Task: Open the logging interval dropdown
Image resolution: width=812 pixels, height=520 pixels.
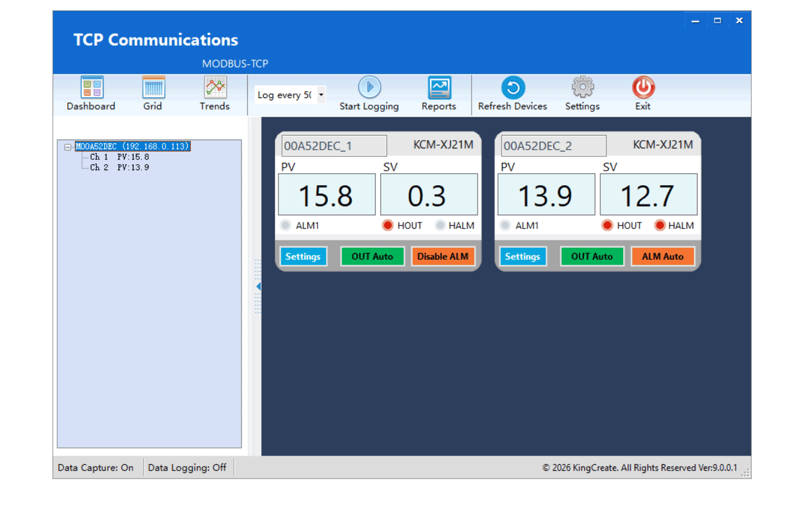Action: click(x=321, y=94)
